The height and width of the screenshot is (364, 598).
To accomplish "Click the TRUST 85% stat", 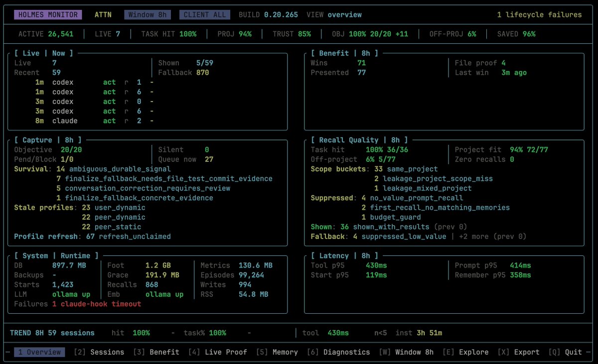I will 292,34.
